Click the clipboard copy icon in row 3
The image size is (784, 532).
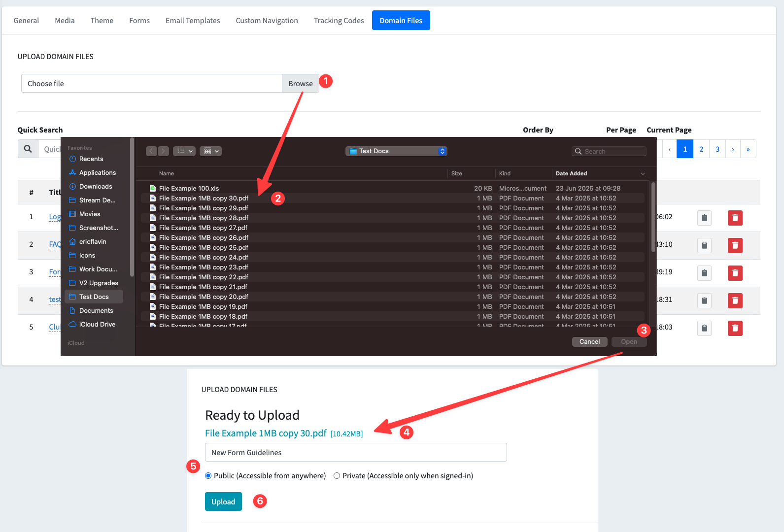point(705,273)
